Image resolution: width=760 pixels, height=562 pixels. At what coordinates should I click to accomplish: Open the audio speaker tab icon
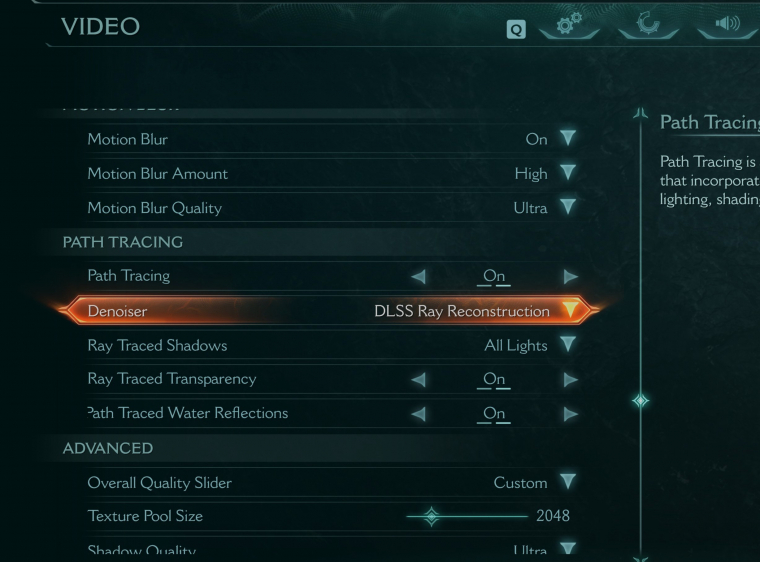pos(727,22)
